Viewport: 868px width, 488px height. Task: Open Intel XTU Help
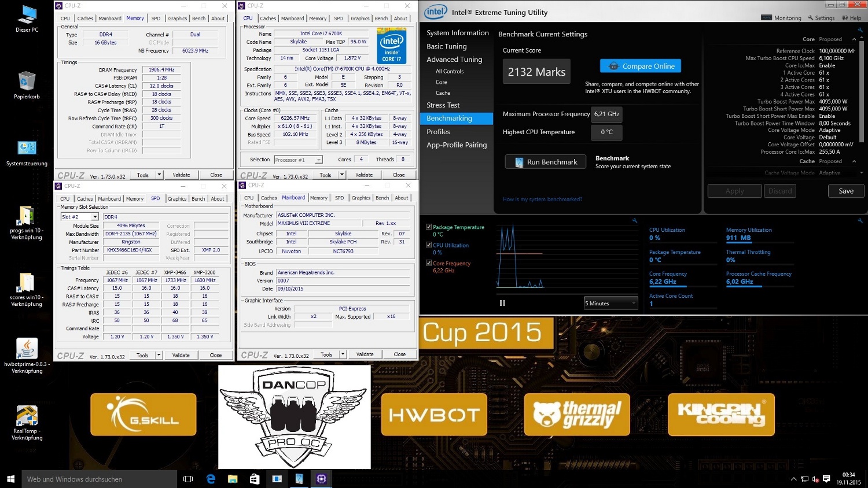click(852, 18)
